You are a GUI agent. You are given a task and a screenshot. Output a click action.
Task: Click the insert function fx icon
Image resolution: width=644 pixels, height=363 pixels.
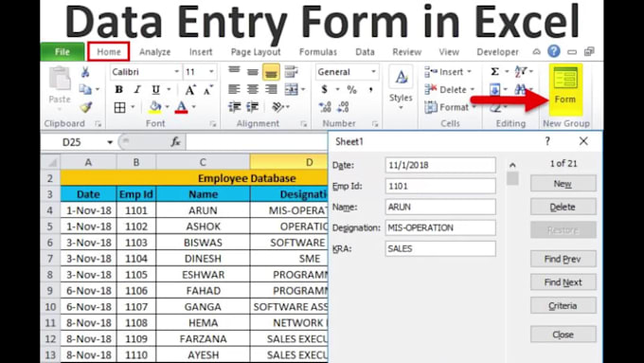click(x=175, y=142)
